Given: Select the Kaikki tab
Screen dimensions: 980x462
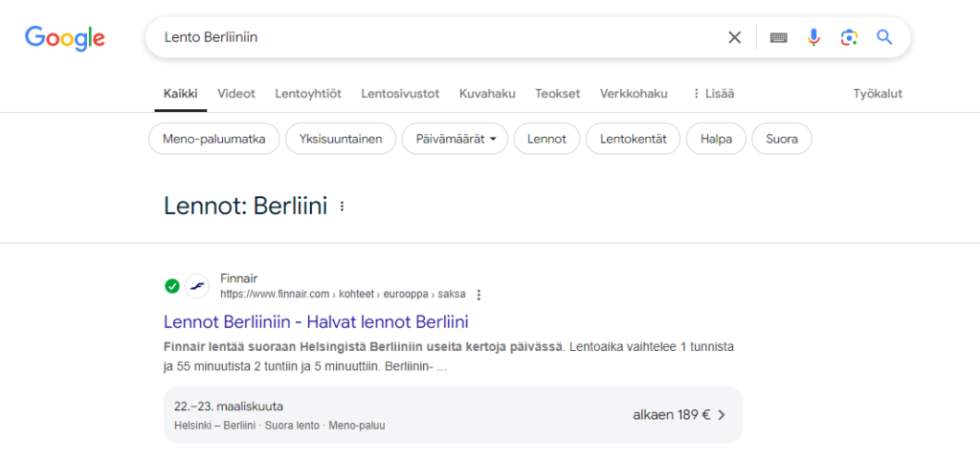Looking at the screenshot, I should [181, 94].
